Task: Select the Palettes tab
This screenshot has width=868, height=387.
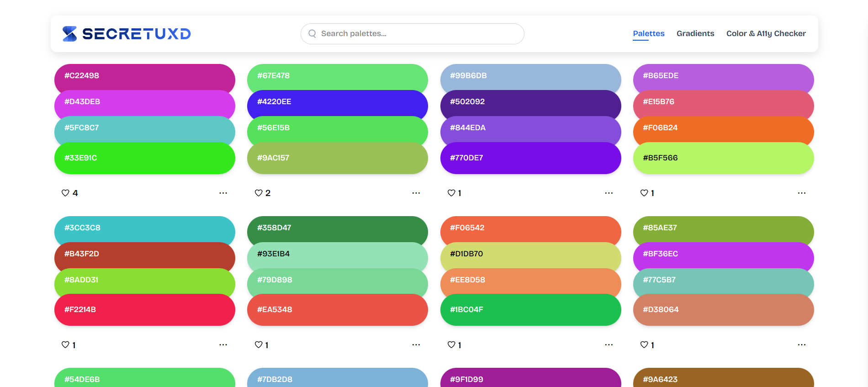Action: tap(649, 33)
